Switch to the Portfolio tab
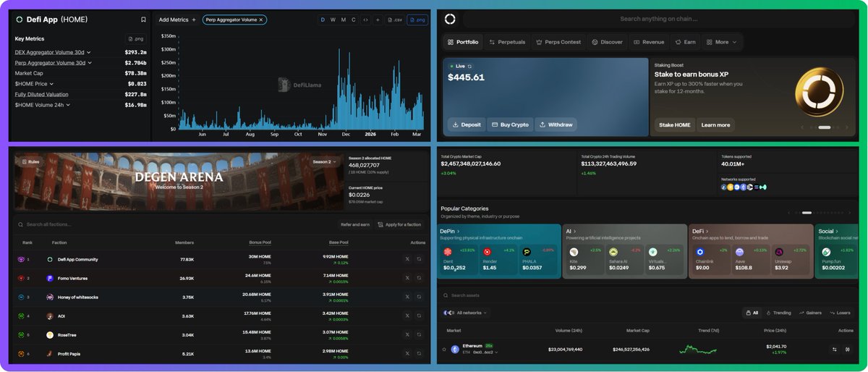The image size is (868, 372). point(463,42)
